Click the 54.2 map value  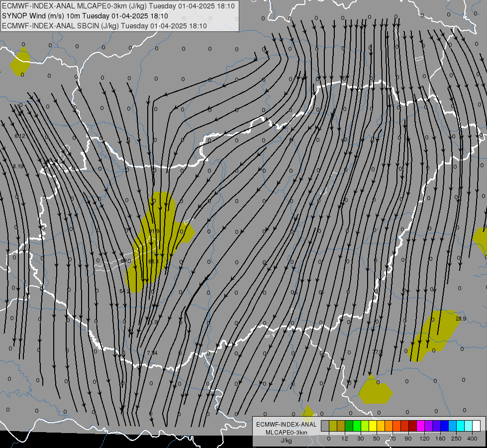pyautogui.click(x=125, y=291)
